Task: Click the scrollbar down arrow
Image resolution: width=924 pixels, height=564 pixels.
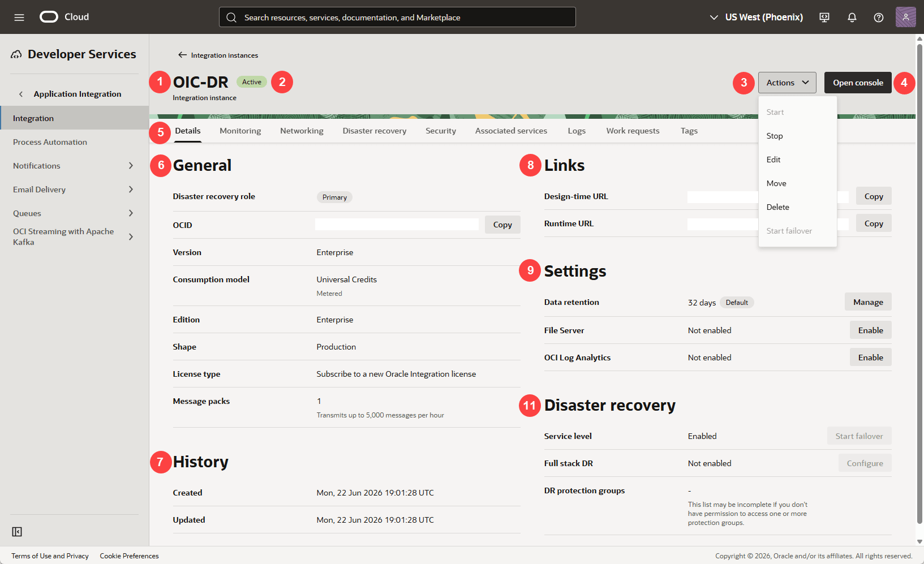Action: pyautogui.click(x=919, y=541)
